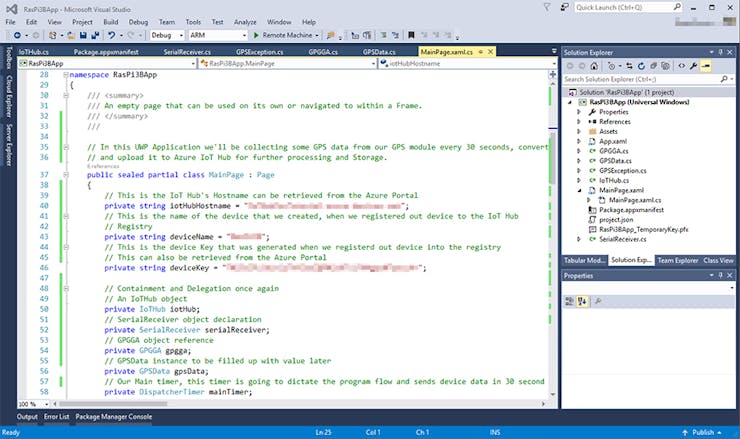
Task: Click the Navigate Backward toolbar icon
Action: pyautogui.click(x=17, y=35)
